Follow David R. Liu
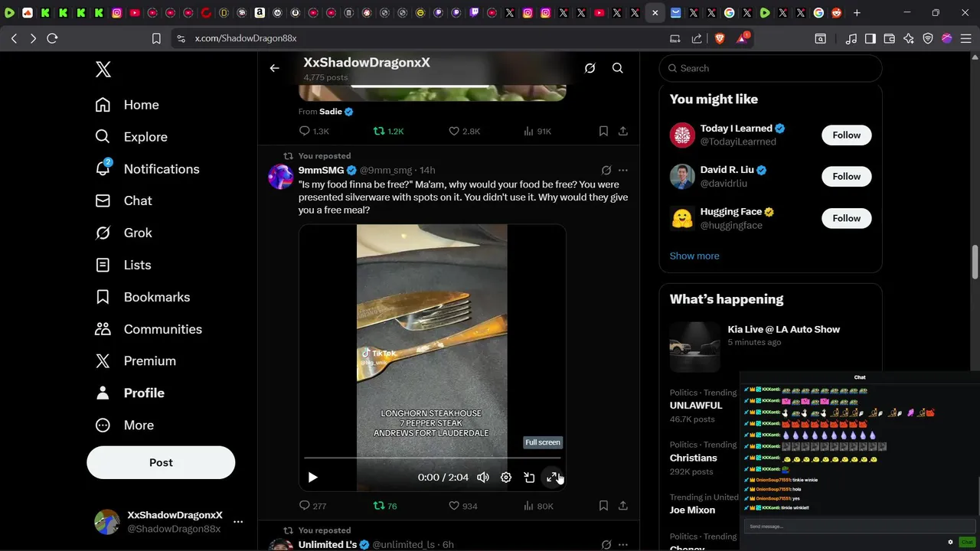Image resolution: width=980 pixels, height=551 pixels. click(847, 176)
